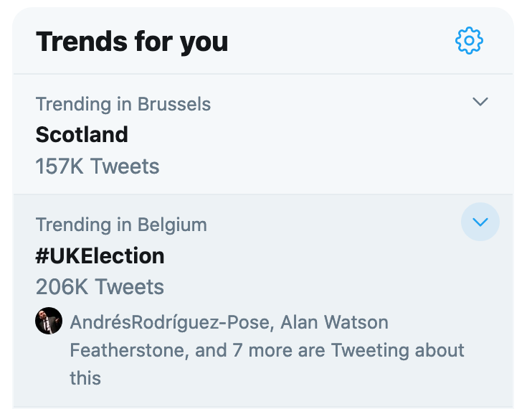Viewport: 532px width, 409px height.
Task: Open the highlighted chevron beside #UKElection
Action: (x=480, y=222)
